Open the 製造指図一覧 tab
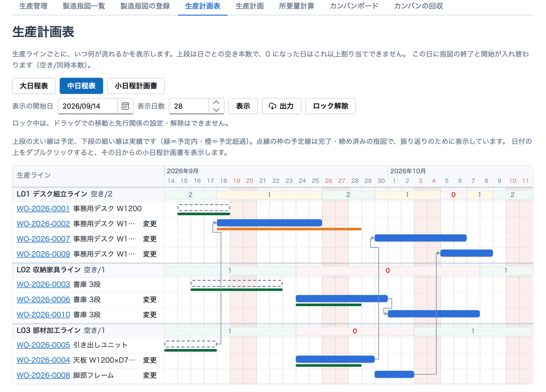546x392 pixels. [x=84, y=6]
